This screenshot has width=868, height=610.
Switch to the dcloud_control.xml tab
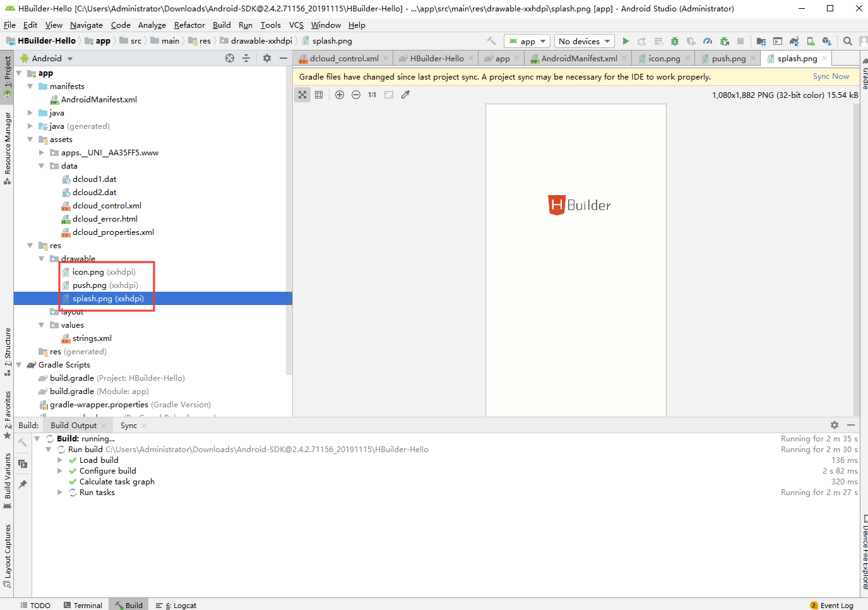[x=344, y=58]
